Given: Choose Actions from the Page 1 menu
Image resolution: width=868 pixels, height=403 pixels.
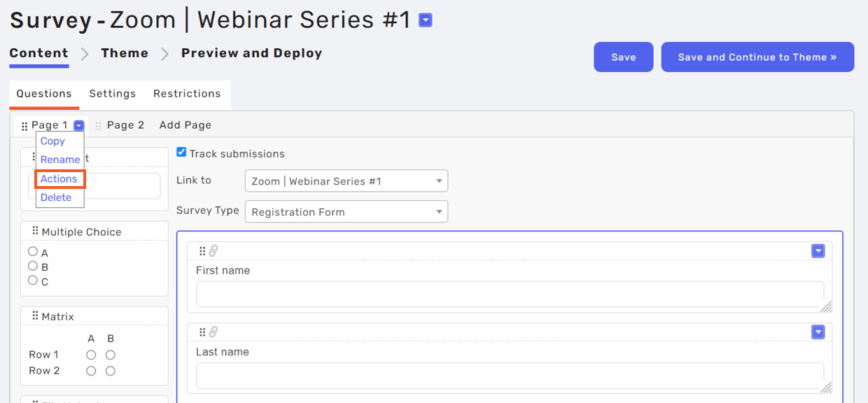Looking at the screenshot, I should click(59, 179).
